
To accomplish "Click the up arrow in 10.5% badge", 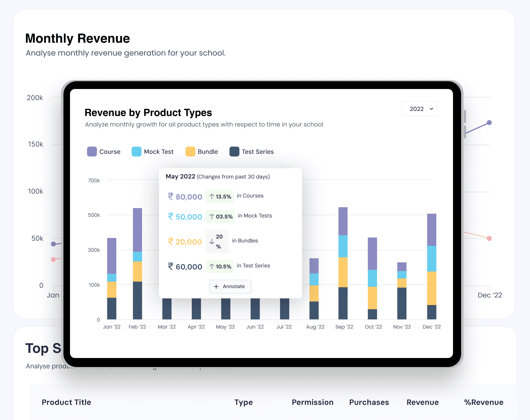I will click(x=212, y=266).
